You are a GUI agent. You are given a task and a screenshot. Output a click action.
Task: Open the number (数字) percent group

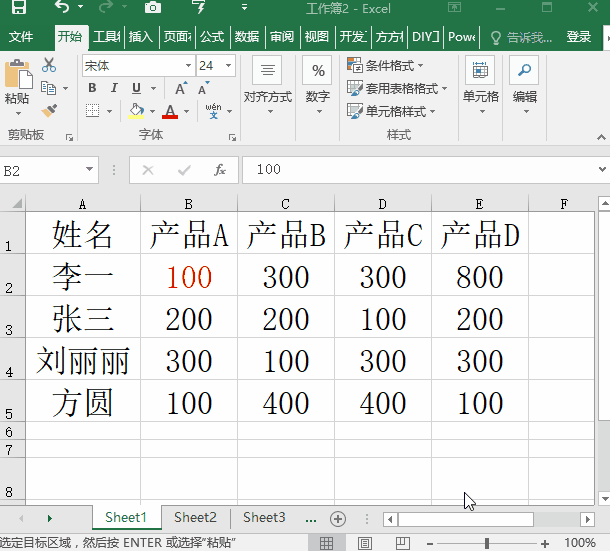click(x=318, y=86)
